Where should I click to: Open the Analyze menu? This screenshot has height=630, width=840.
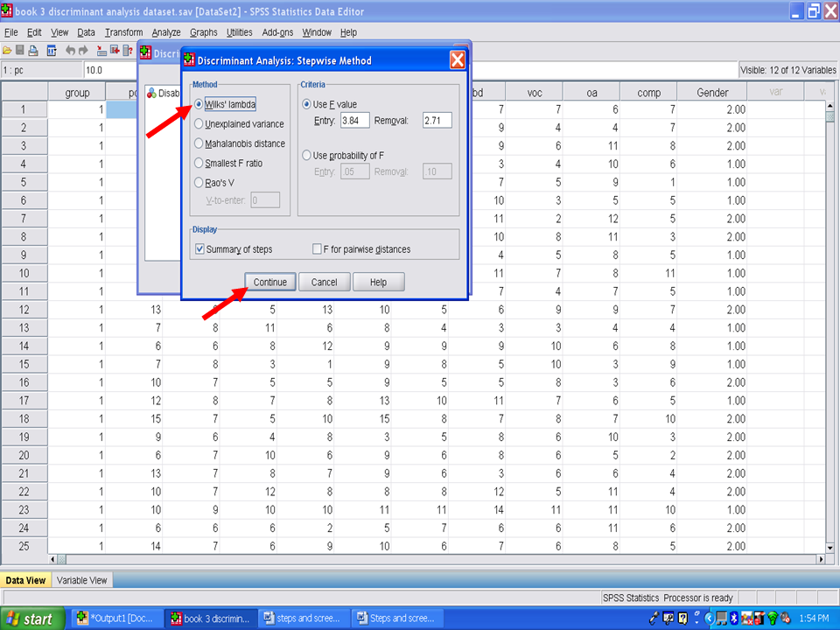point(165,32)
